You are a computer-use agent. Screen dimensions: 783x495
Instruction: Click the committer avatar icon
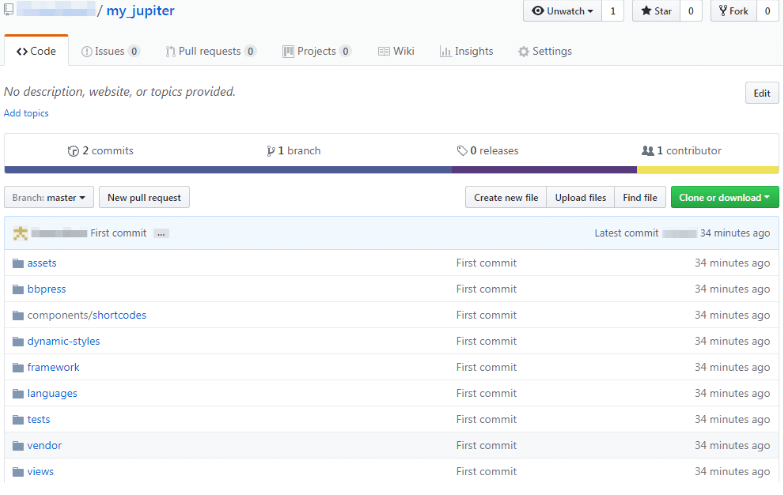click(x=20, y=233)
